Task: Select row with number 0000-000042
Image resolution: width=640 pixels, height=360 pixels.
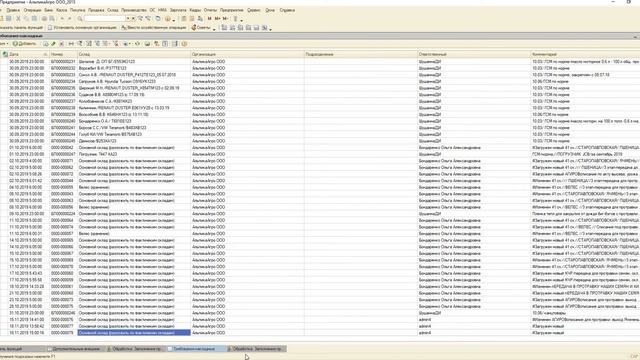Action: tap(320, 148)
